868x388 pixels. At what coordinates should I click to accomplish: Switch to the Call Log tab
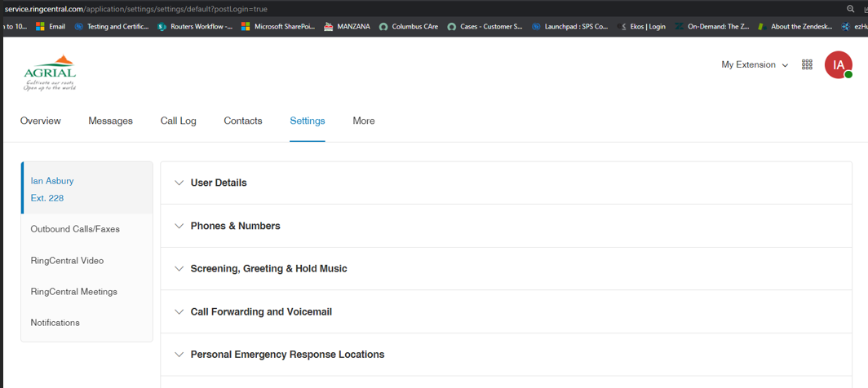(178, 121)
